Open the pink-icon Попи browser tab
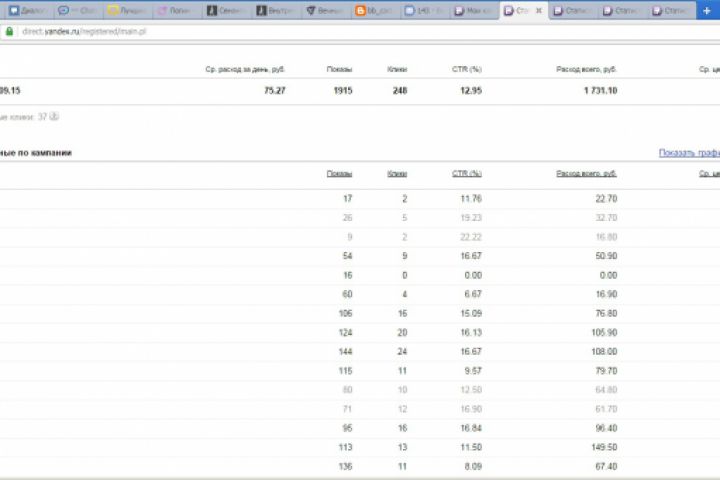 tap(177, 11)
